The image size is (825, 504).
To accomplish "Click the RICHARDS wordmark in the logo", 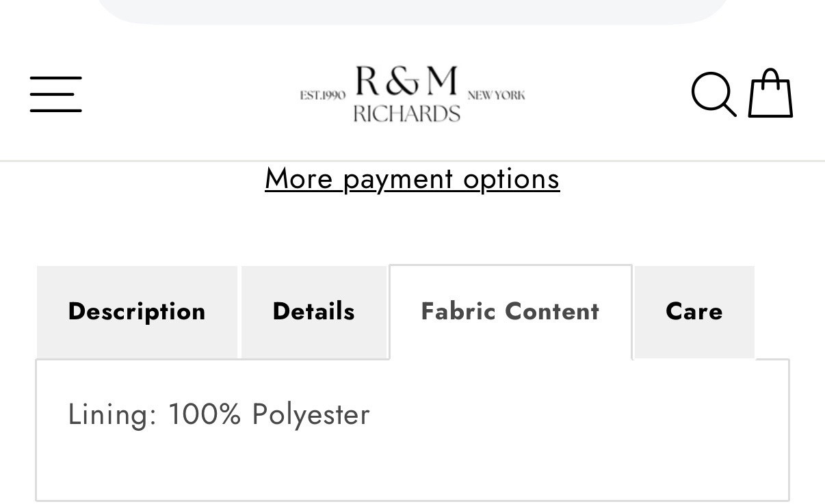I will 406,113.
